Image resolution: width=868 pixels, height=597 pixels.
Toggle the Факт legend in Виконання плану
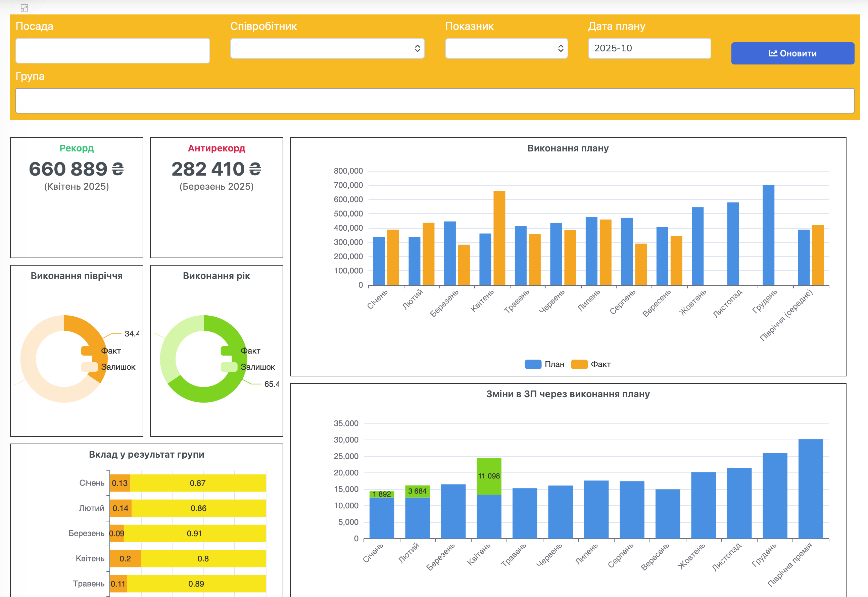tap(591, 364)
